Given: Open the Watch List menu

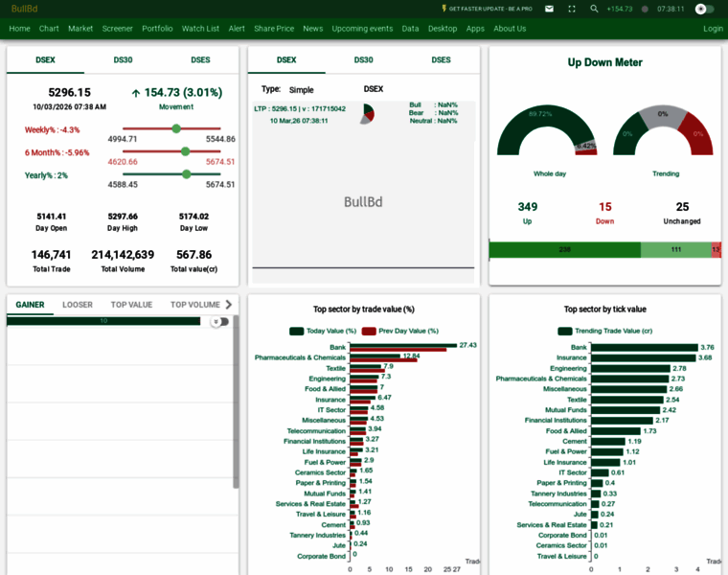Looking at the screenshot, I should pos(200,29).
